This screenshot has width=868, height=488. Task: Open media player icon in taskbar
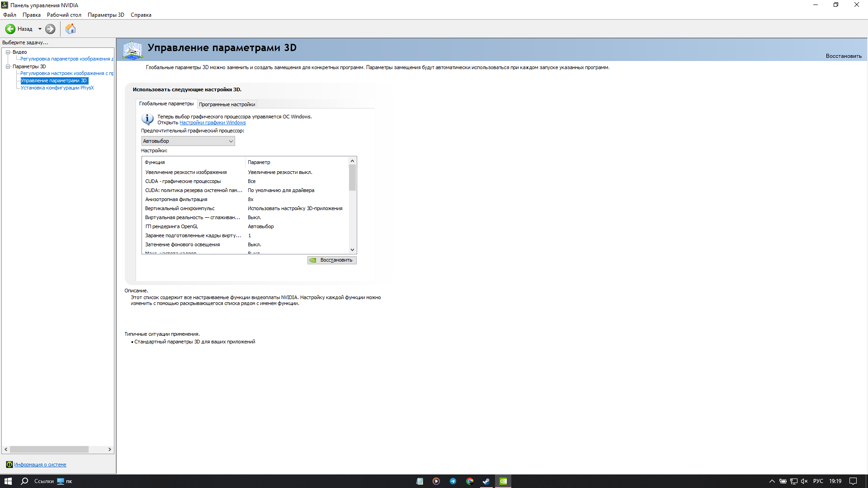pyautogui.click(x=436, y=481)
